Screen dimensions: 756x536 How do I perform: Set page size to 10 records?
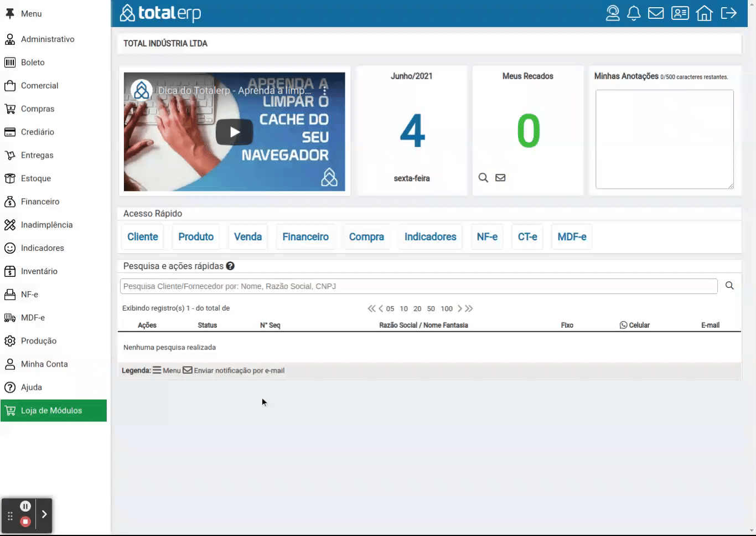pyautogui.click(x=404, y=309)
